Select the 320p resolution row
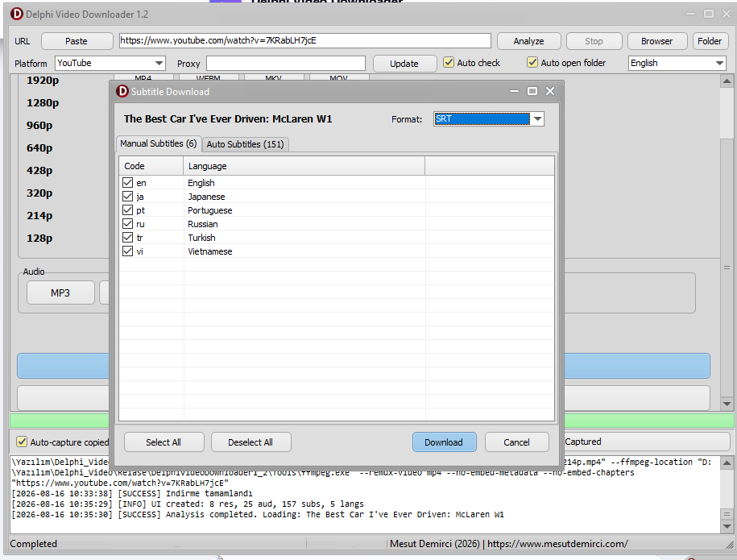This screenshot has height=560, width=737. 39,193
